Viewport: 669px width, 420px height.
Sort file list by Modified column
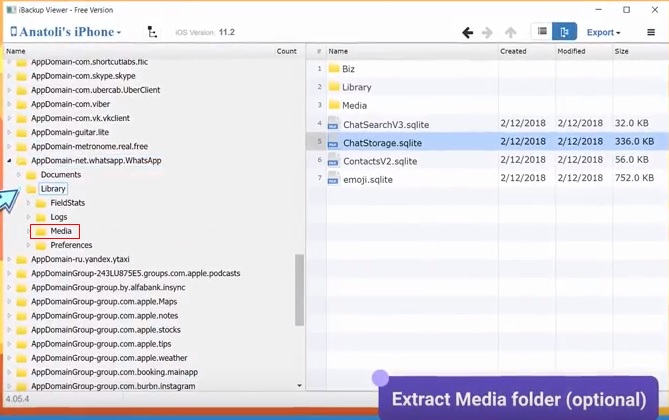[584, 51]
